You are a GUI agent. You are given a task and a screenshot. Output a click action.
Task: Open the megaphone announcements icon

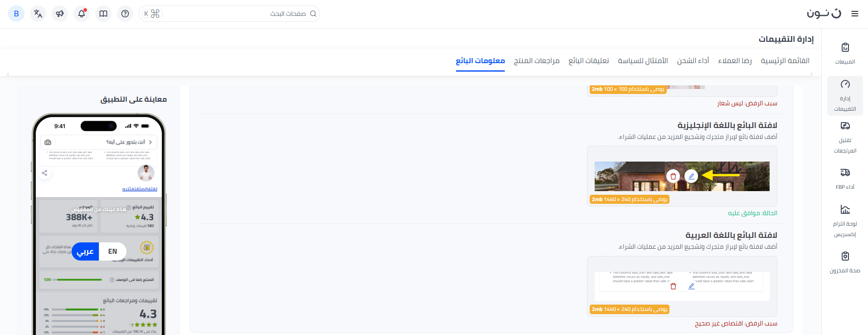click(x=60, y=14)
